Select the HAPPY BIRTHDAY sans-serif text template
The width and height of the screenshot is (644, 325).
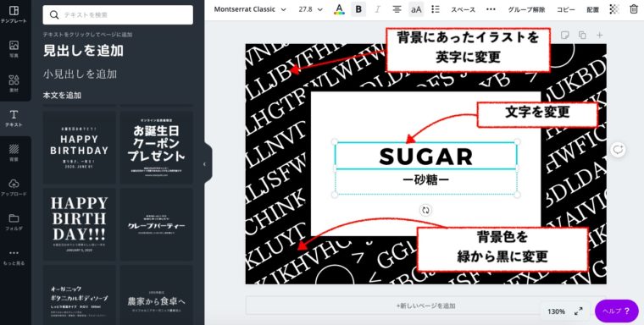[80, 148]
